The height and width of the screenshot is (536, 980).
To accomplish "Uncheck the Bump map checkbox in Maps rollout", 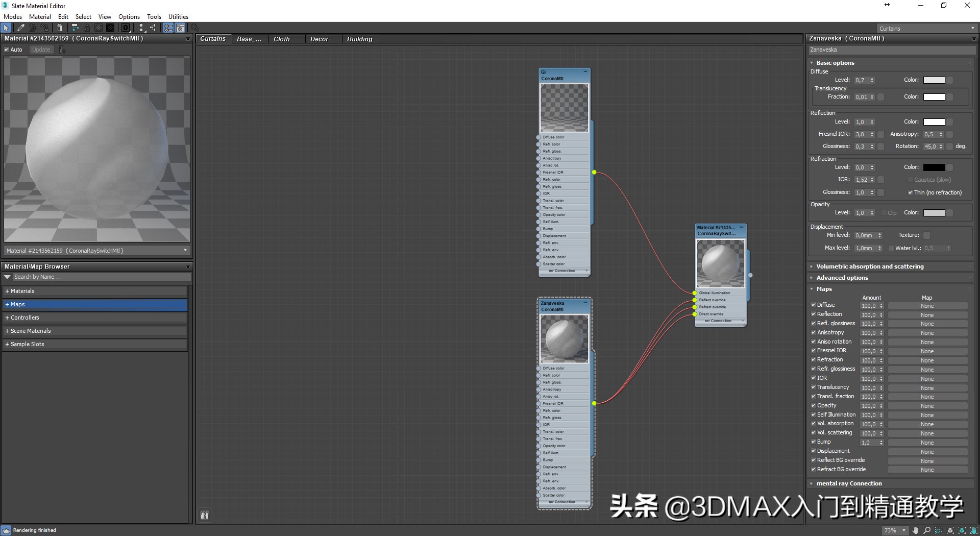I will (x=814, y=442).
